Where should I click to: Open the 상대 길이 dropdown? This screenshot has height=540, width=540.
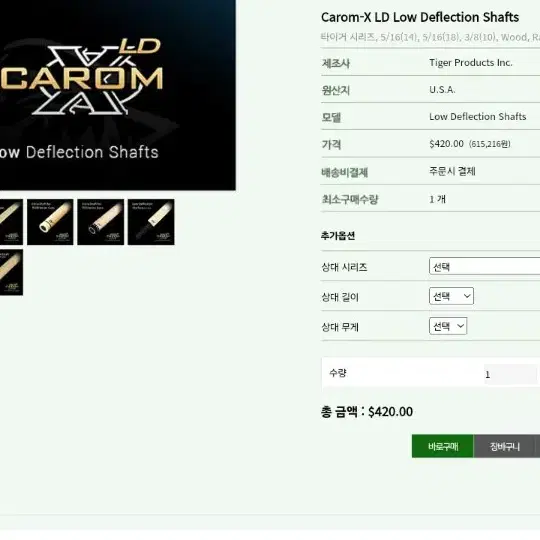(451, 296)
